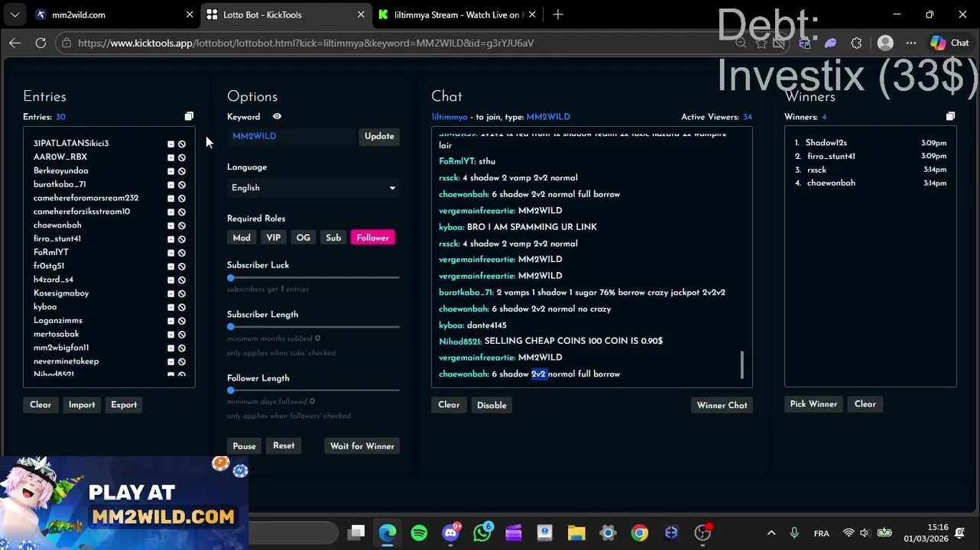Toggle Mod required role
This screenshot has width=980, height=550.
coord(242,238)
